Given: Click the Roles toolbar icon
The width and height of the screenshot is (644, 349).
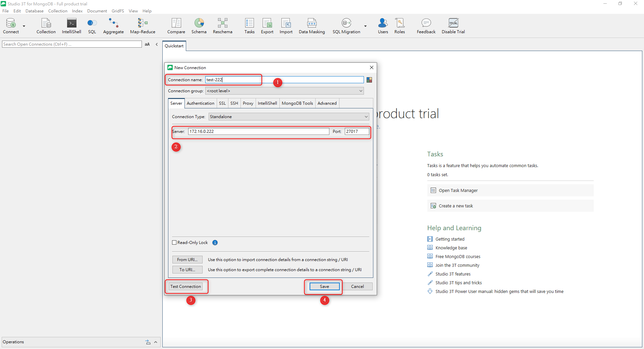Looking at the screenshot, I should click(399, 26).
